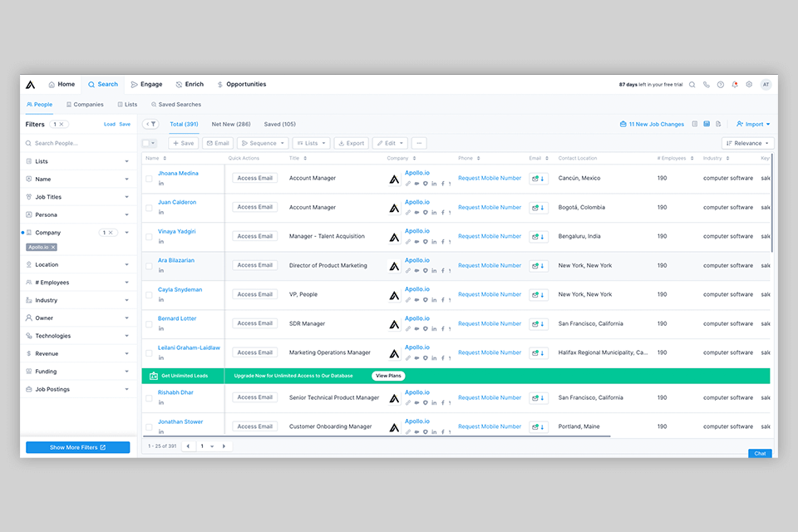Open the settings gear icon

749,85
